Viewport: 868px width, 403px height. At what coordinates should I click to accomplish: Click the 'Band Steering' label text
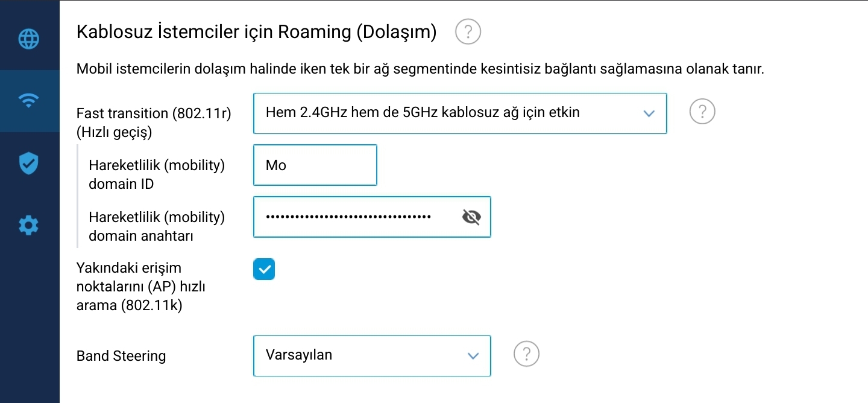(x=121, y=356)
